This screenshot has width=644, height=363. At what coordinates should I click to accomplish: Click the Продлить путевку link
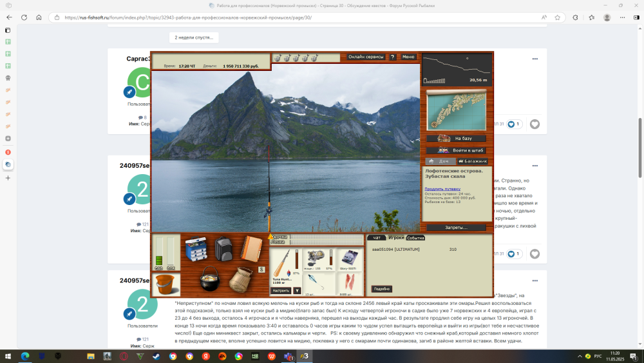[442, 189]
